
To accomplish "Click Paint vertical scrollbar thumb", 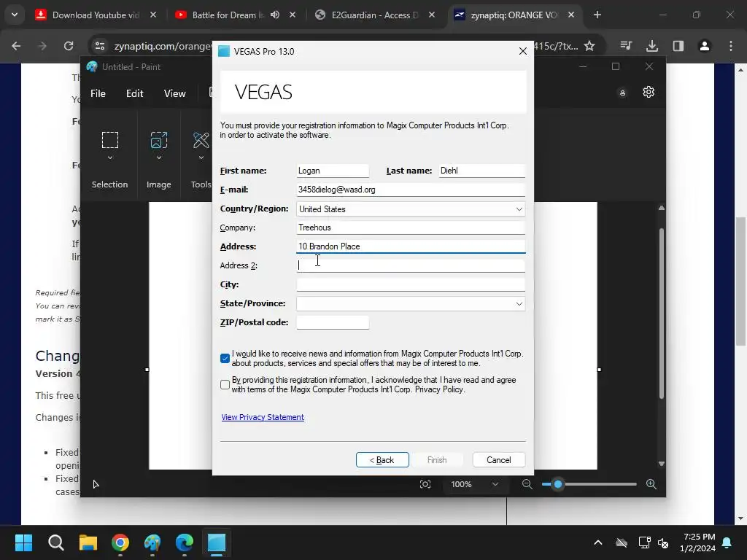I will 661,314.
